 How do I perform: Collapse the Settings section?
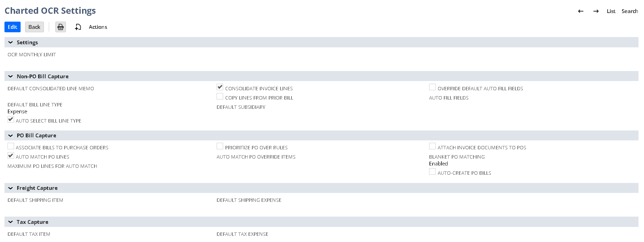[x=11, y=43]
